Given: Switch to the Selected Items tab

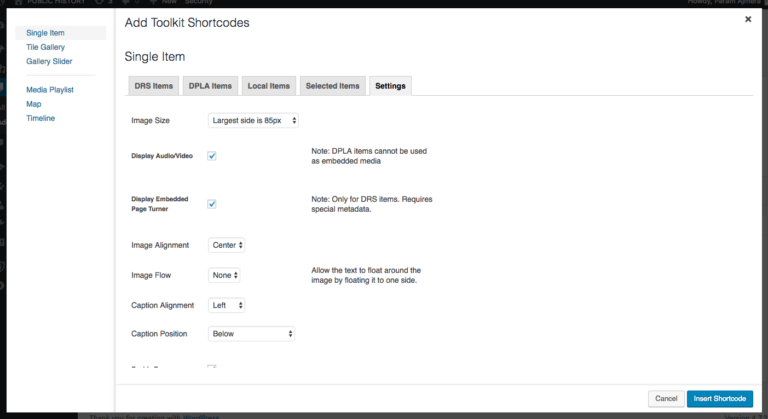Looking at the screenshot, I should click(332, 86).
